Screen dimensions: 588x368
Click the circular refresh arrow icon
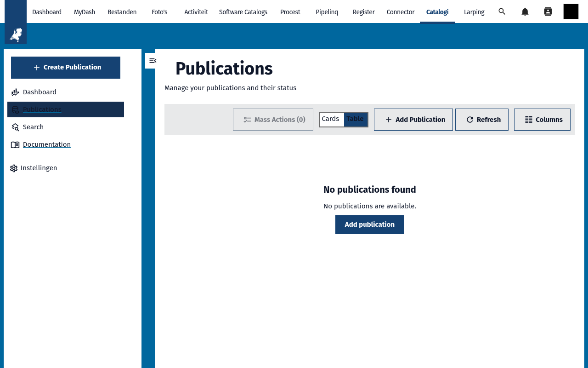pos(470,120)
